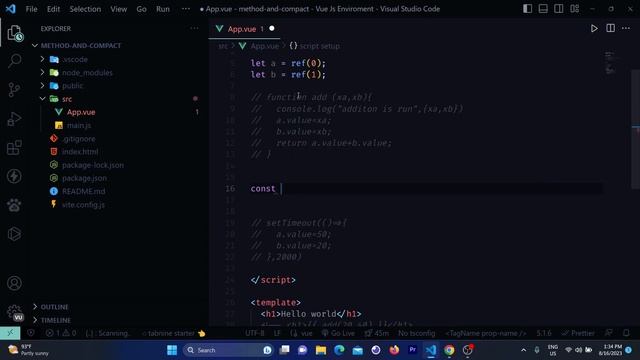Open the Run menu

click(x=162, y=9)
